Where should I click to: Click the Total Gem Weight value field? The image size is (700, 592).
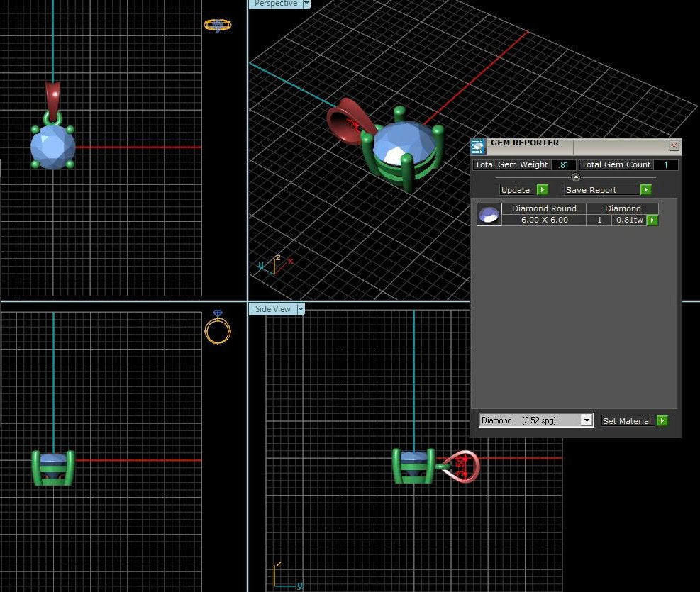click(564, 164)
